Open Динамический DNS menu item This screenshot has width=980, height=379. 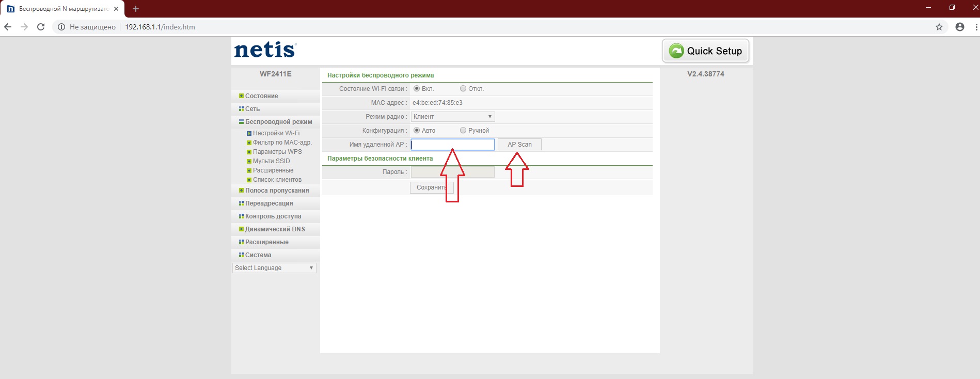tap(275, 229)
